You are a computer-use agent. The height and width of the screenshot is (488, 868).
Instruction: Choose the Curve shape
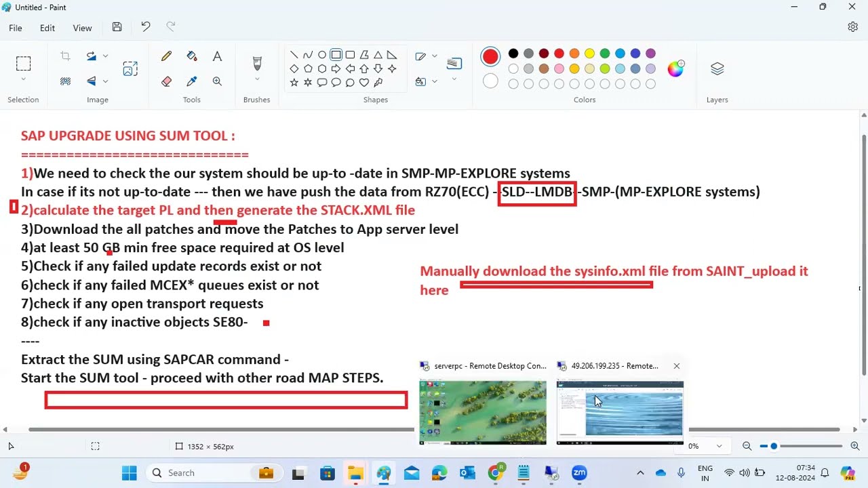pyautogui.click(x=308, y=55)
